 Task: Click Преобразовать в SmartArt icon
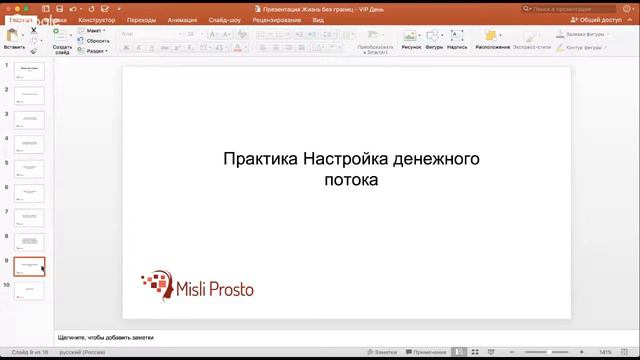373,35
